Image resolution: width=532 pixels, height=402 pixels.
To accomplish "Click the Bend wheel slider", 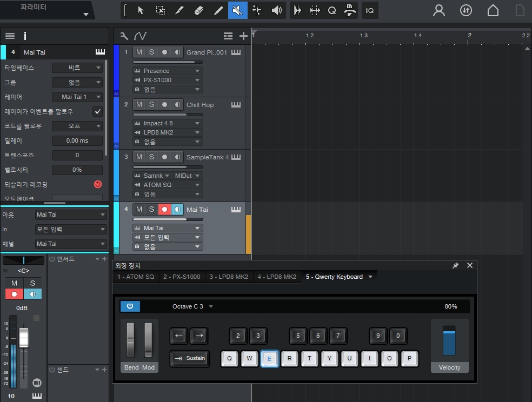I will 130,340.
